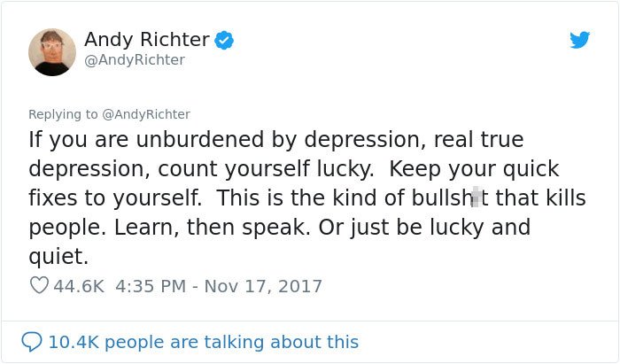Click the Twitter bird logo
620x364 pixels.
pyautogui.click(x=579, y=40)
